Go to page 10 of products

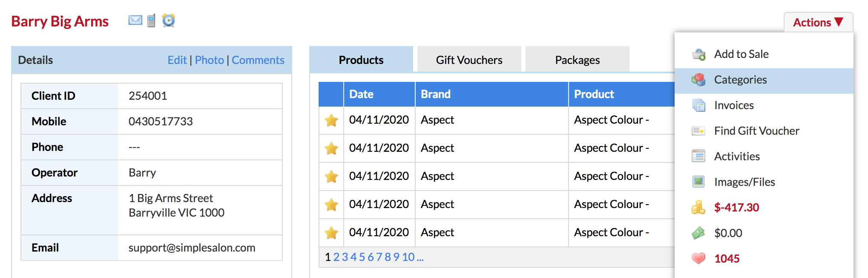pos(408,257)
